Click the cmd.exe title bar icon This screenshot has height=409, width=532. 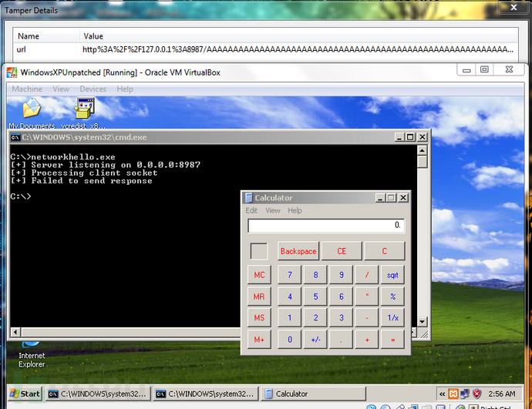pyautogui.click(x=15, y=137)
